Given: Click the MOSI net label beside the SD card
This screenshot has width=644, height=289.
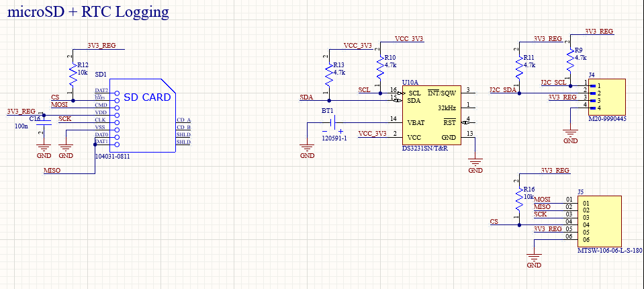Looking at the screenshot, I should (59, 104).
